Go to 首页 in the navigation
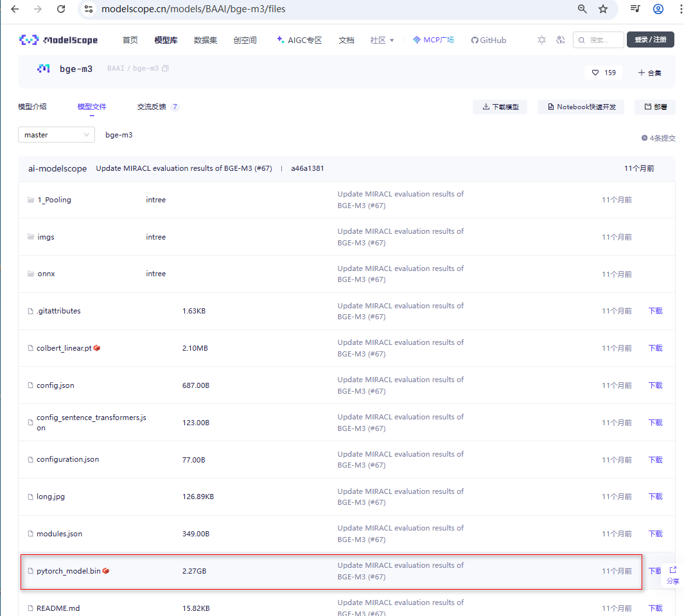Image resolution: width=684 pixels, height=616 pixels. [130, 40]
